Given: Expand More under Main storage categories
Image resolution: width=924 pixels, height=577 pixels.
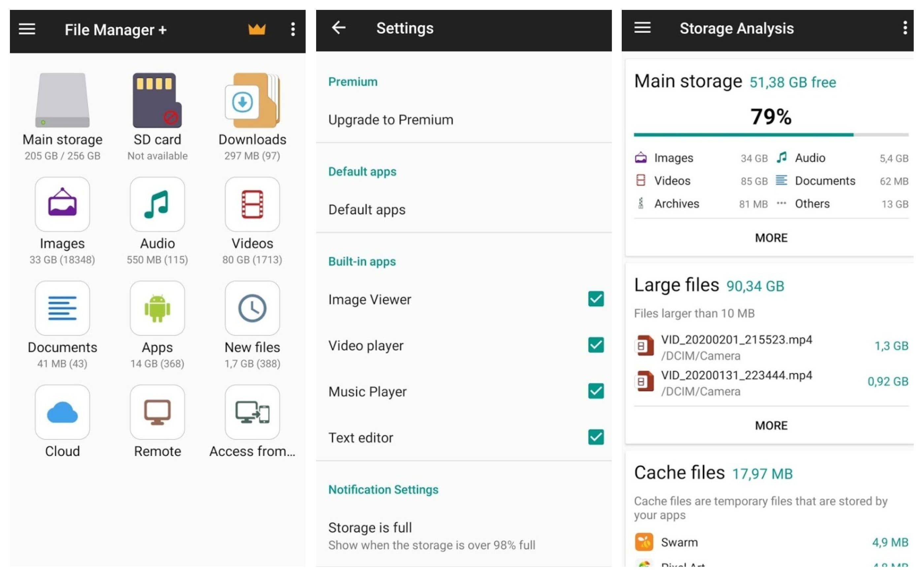Looking at the screenshot, I should (x=771, y=237).
